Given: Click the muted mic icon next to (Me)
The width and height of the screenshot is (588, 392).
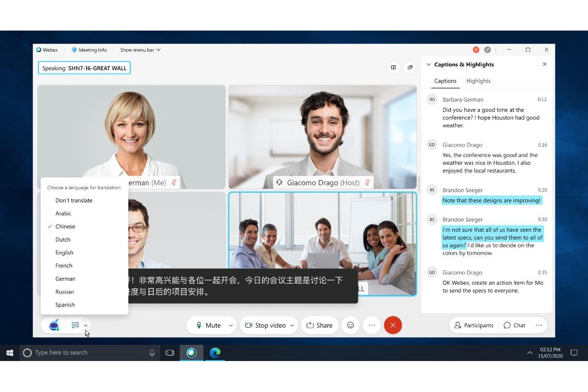Looking at the screenshot, I should 174,183.
